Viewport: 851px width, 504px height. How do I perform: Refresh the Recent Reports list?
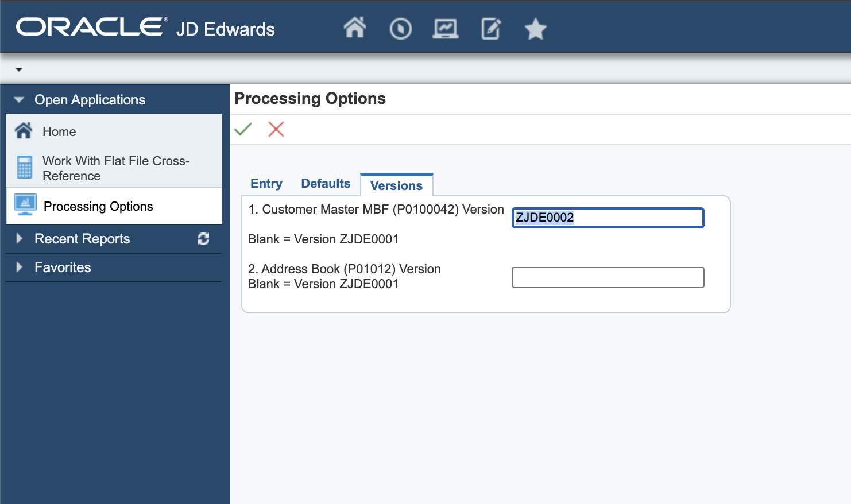click(203, 239)
